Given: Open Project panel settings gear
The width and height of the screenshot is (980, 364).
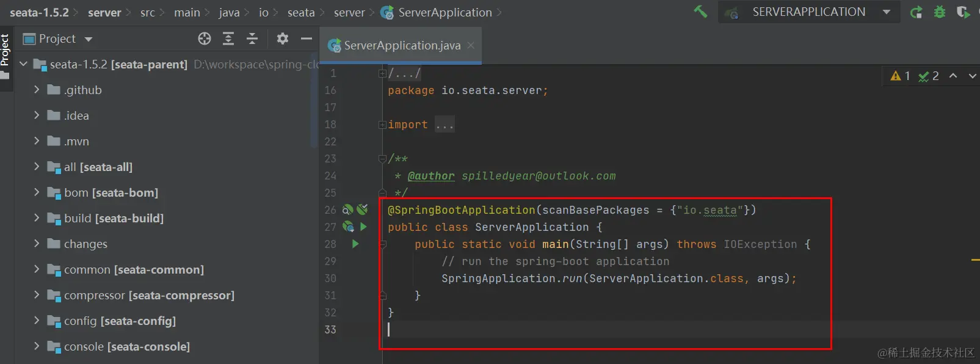Looking at the screenshot, I should point(282,38).
